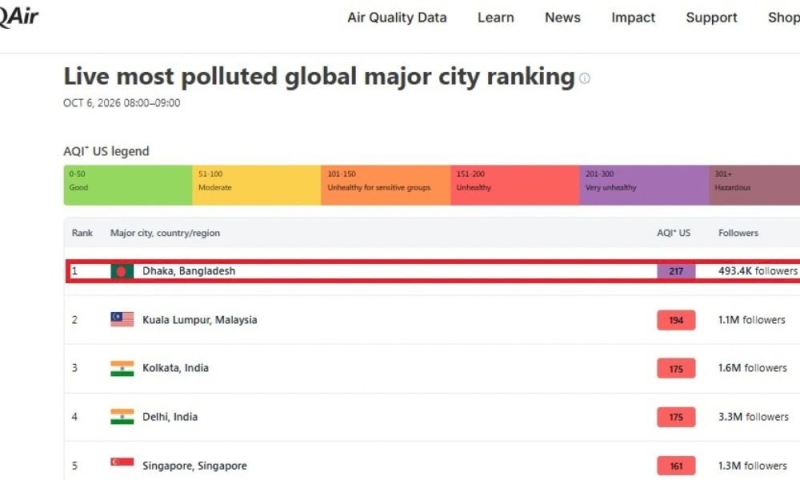Click the Malaysia flag icon
The height and width of the screenshot is (480, 800).
[122, 319]
